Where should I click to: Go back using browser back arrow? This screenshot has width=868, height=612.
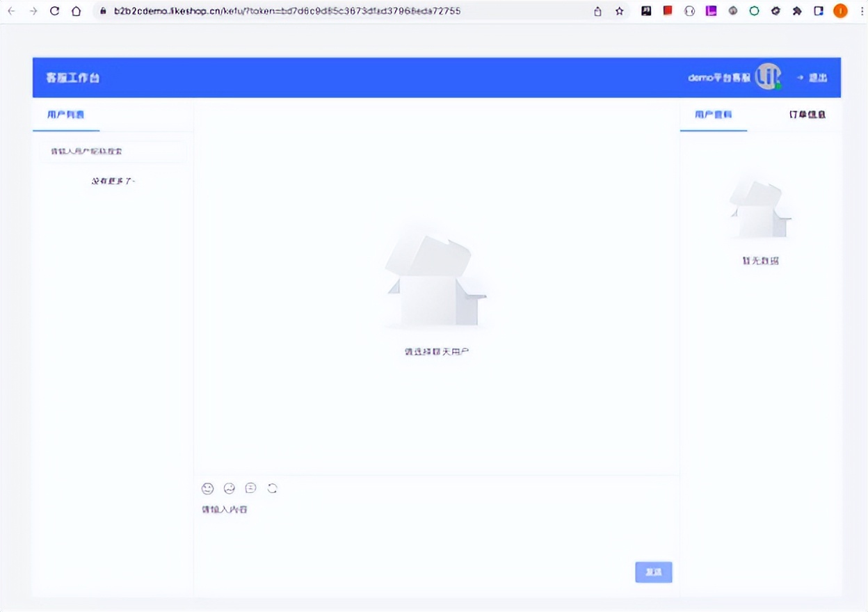(12, 11)
